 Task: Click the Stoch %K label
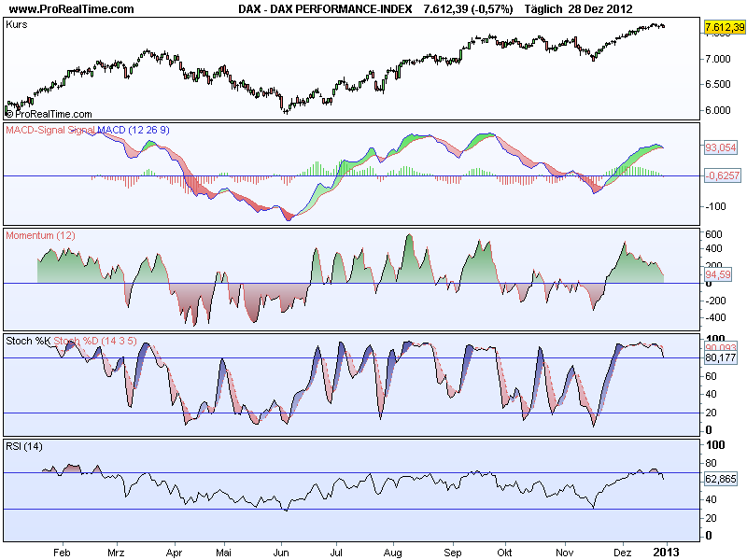coord(28,341)
